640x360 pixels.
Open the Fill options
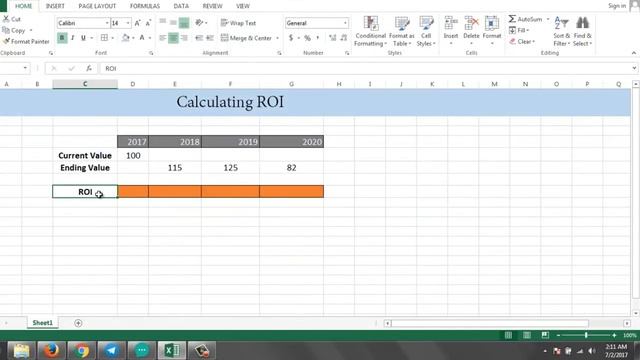tap(518, 30)
